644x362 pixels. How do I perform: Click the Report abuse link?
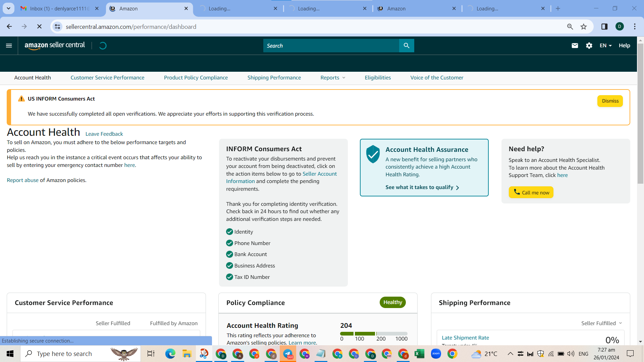point(23,180)
